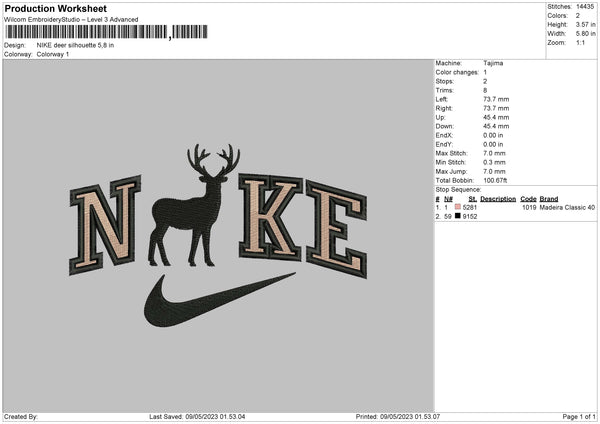Click the 'EndY:' label

click(444, 145)
